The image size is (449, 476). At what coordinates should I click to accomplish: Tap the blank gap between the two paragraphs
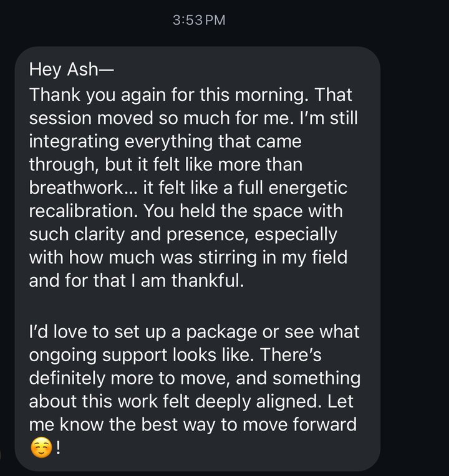pos(197,306)
